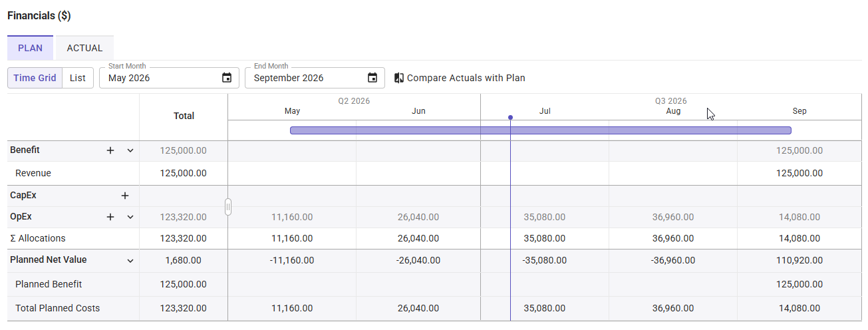
Task: Collapse the OpEx section chevron
Action: click(x=130, y=217)
